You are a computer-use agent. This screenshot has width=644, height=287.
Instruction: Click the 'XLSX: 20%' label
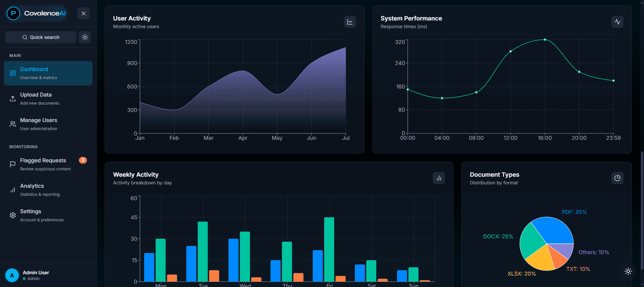(x=522, y=274)
